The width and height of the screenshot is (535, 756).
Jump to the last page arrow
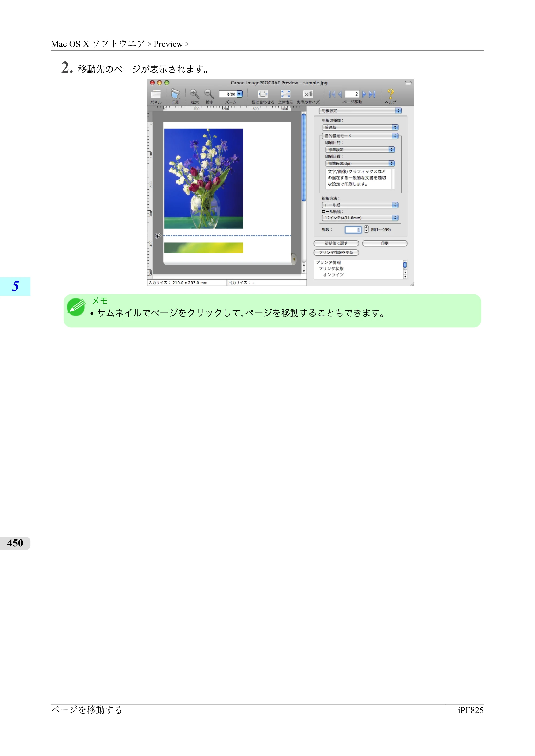point(372,95)
